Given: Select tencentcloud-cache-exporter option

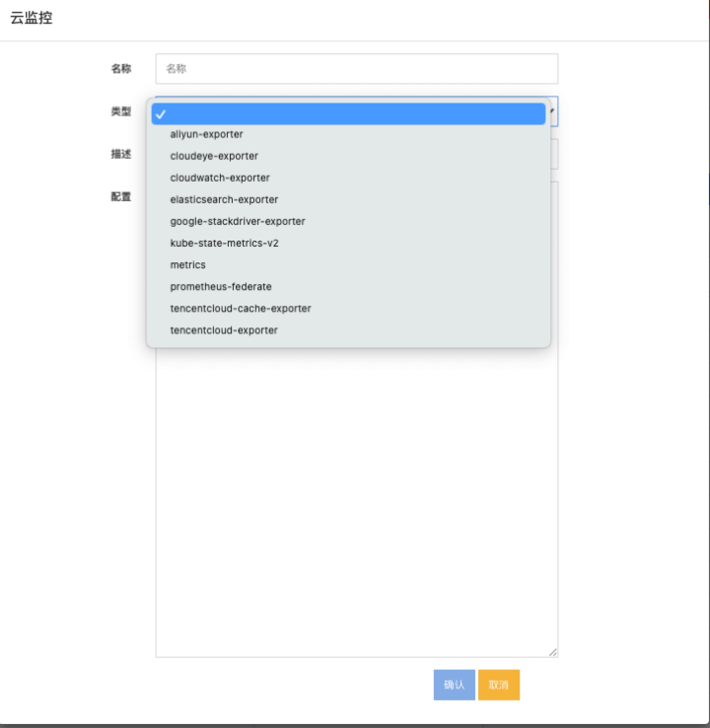Looking at the screenshot, I should coord(241,308).
